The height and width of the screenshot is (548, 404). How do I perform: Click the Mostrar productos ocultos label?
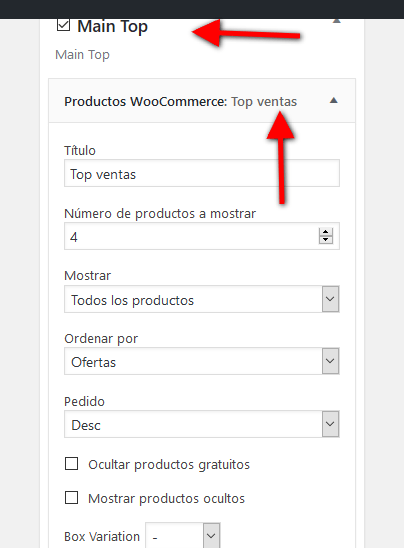click(x=166, y=498)
